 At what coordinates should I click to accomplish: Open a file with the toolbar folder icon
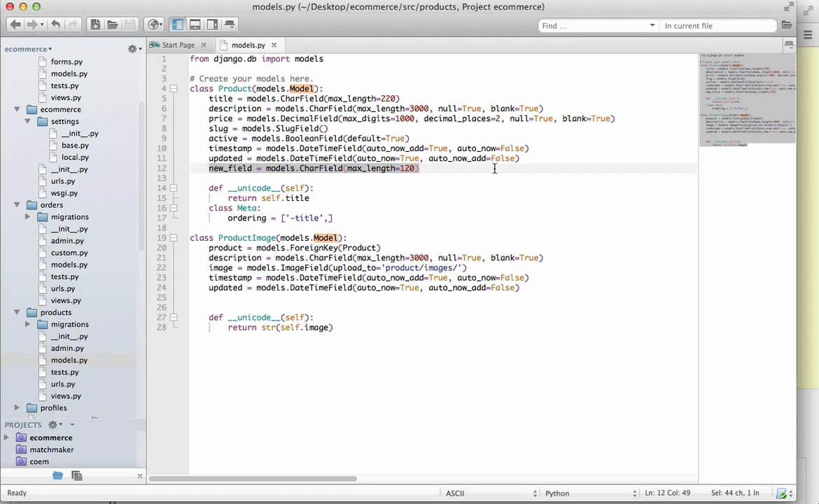click(112, 24)
